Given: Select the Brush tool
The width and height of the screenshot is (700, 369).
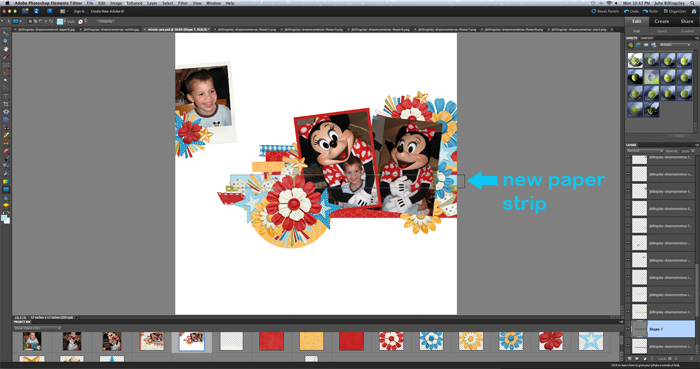Looking at the screenshot, I should [6, 158].
